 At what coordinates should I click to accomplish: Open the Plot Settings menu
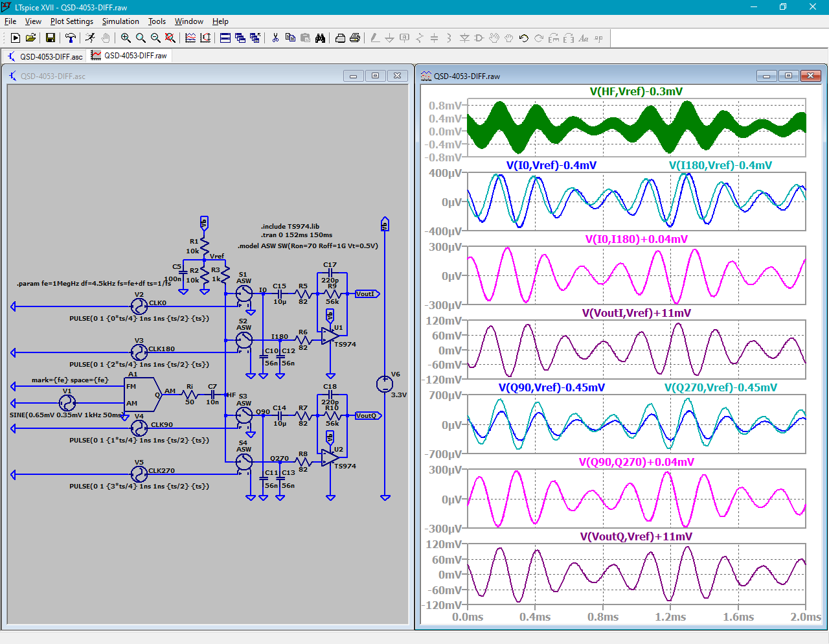click(72, 21)
